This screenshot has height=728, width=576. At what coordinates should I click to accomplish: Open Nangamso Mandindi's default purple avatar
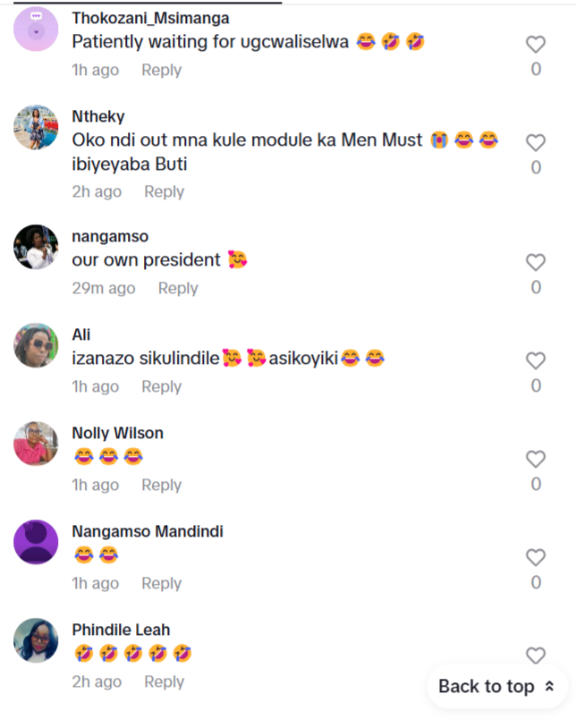pos(37,542)
